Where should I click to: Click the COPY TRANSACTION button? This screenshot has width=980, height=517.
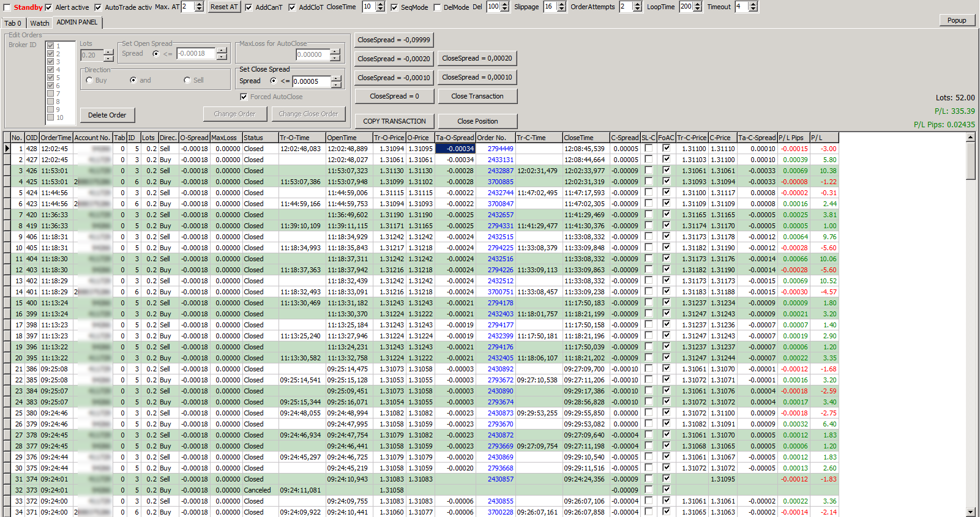pyautogui.click(x=394, y=121)
